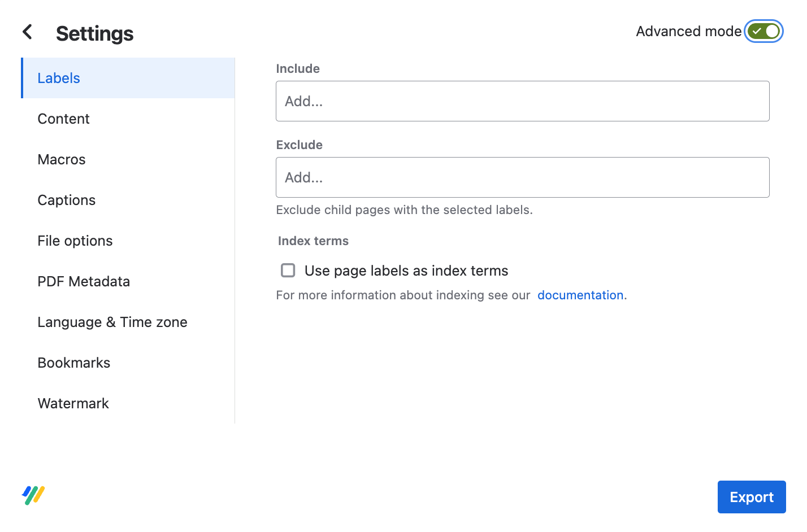Select Language & Time zone

[128, 322]
